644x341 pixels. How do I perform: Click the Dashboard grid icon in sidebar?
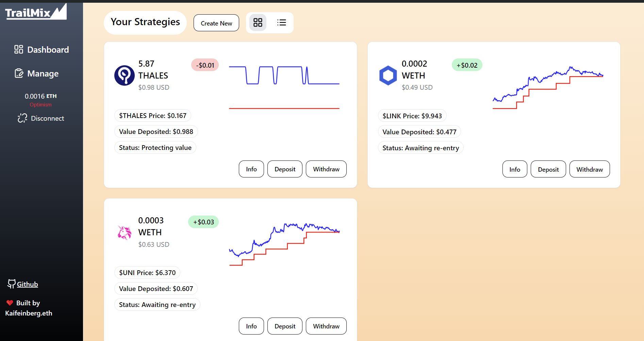[18, 49]
